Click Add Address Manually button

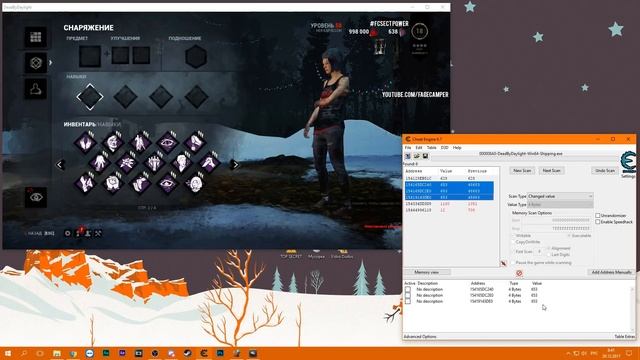(611, 272)
